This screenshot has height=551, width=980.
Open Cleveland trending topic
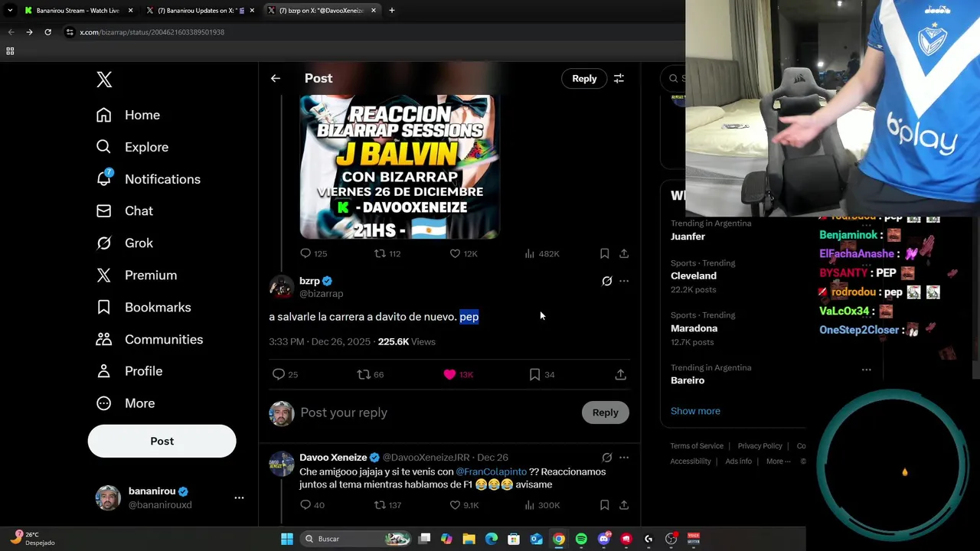[694, 275]
